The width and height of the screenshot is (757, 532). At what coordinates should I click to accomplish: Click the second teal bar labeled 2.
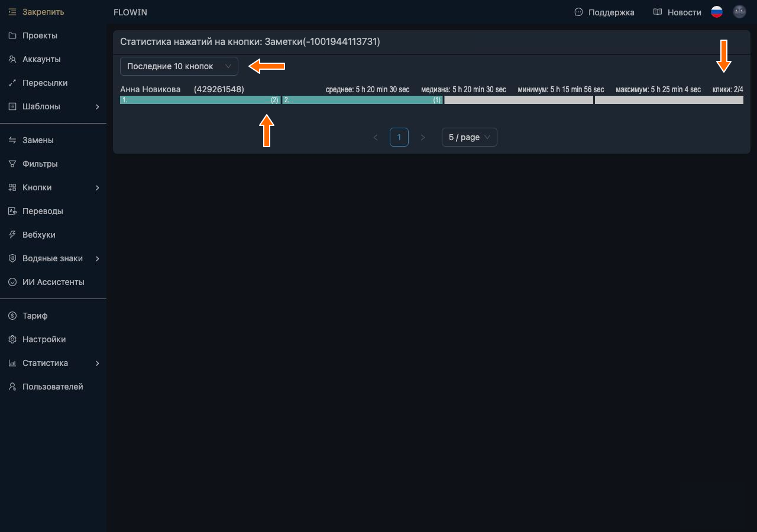click(x=363, y=100)
